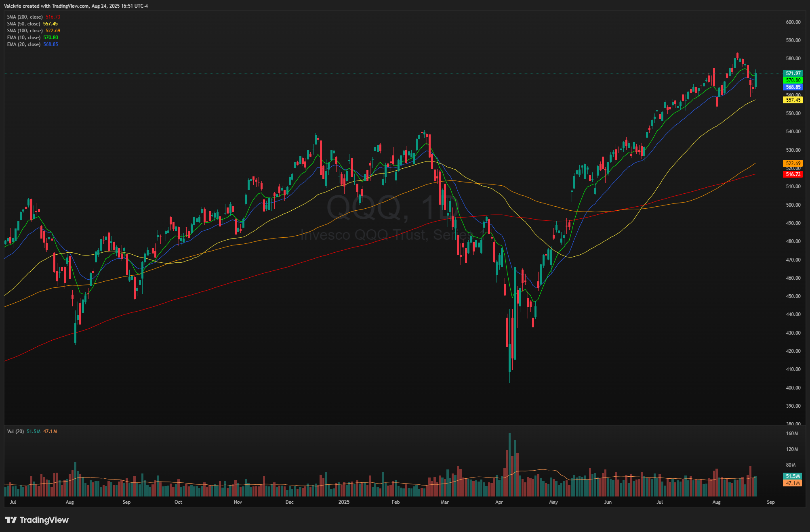The height and width of the screenshot is (532, 810).
Task: Click the orange 47.1M volume average tag
Action: (793, 483)
